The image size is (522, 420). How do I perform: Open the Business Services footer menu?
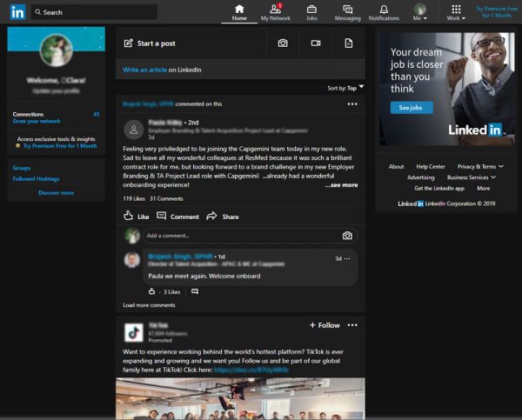[x=472, y=177]
